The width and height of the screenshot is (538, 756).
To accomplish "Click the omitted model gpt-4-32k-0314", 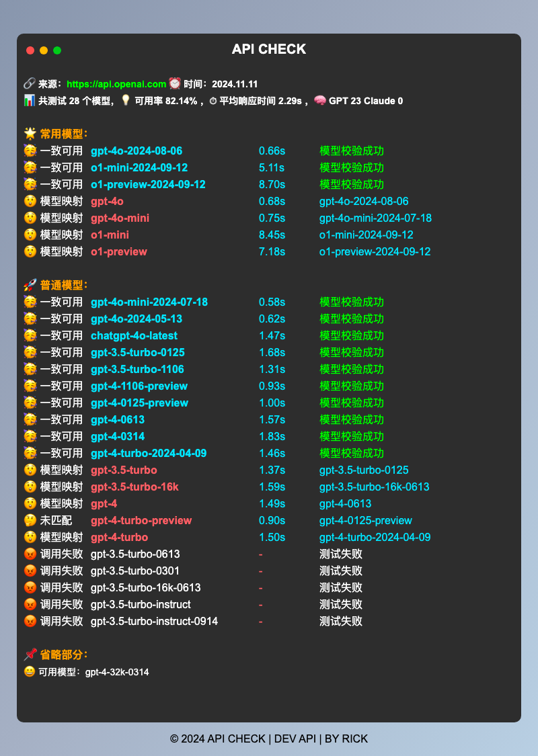I will click(117, 672).
